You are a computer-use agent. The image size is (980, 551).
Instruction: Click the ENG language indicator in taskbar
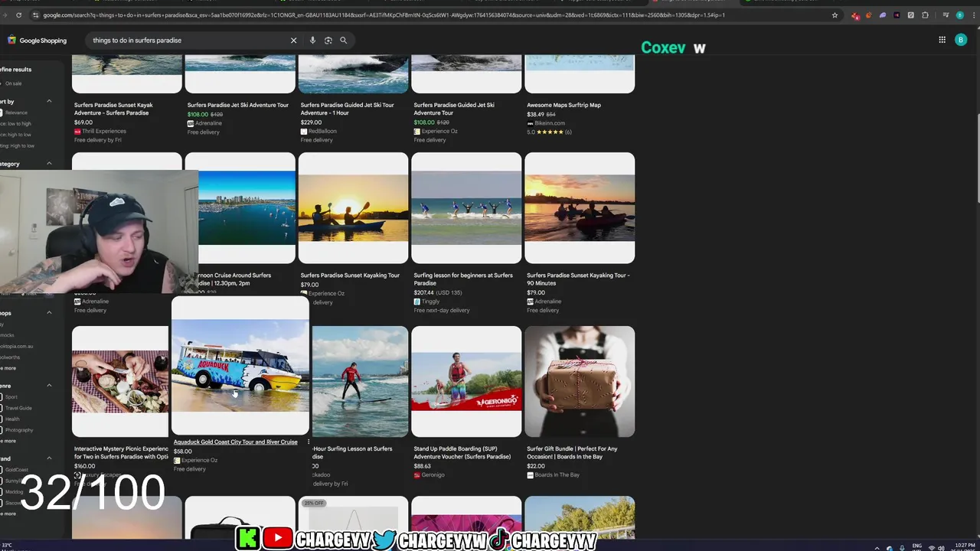click(x=917, y=546)
